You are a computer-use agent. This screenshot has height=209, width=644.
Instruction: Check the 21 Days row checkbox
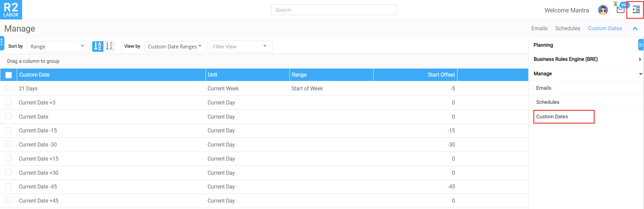tap(9, 88)
